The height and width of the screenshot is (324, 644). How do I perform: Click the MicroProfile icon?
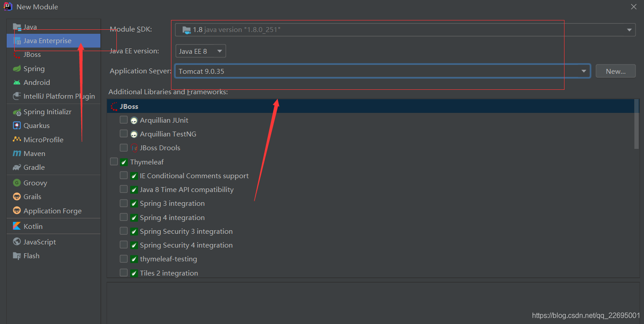17,140
